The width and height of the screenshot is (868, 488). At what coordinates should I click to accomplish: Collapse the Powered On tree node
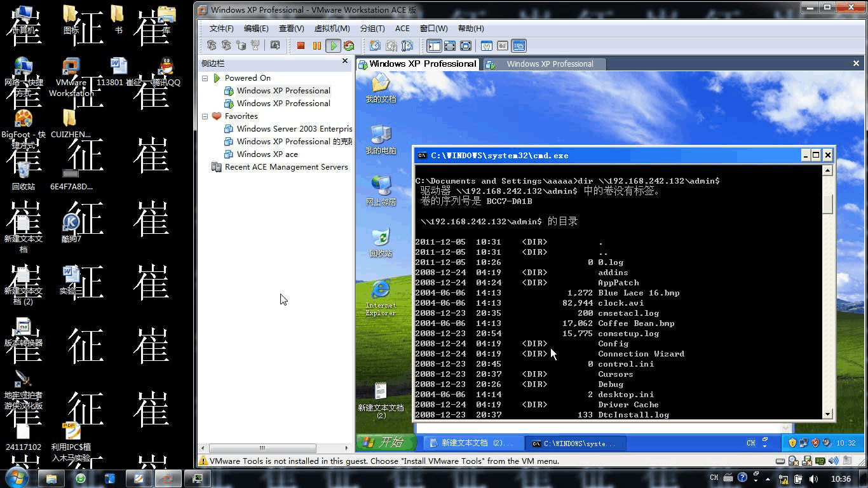pos(205,78)
